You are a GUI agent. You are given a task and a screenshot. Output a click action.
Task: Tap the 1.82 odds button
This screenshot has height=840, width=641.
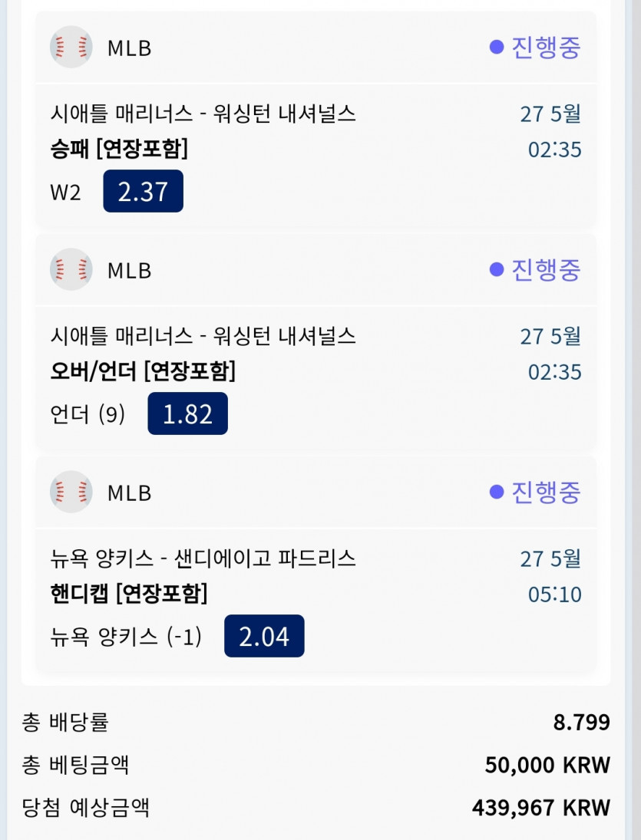[x=188, y=413]
